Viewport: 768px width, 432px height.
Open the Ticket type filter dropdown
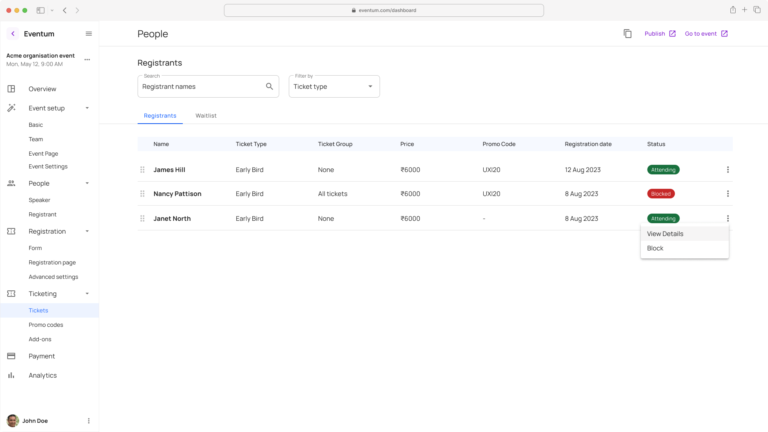coord(334,87)
